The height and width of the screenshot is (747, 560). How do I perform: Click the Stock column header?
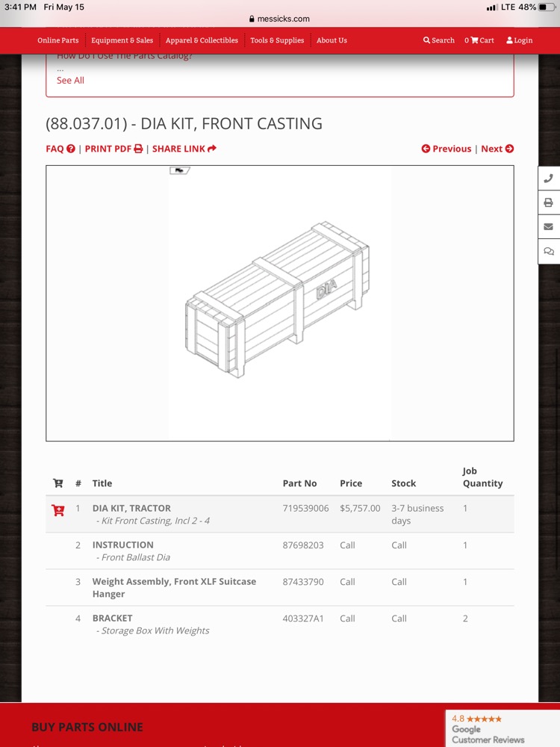(403, 483)
